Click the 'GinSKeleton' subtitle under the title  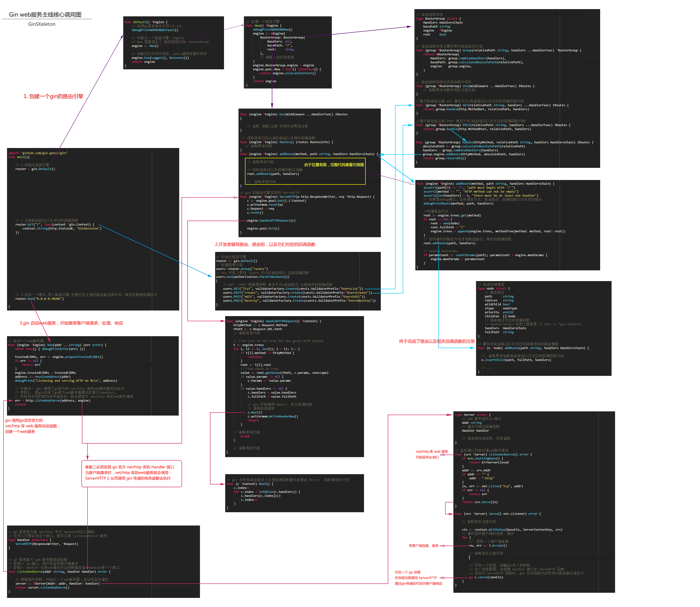click(x=42, y=24)
